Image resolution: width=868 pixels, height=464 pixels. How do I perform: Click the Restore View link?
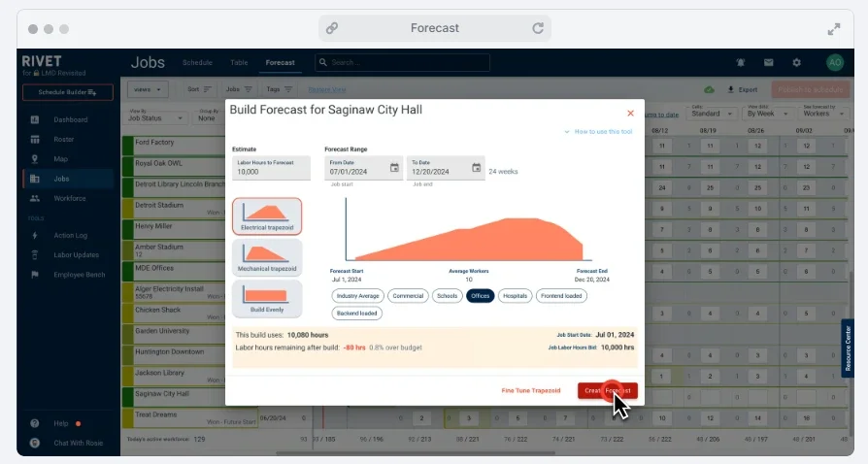coord(326,89)
